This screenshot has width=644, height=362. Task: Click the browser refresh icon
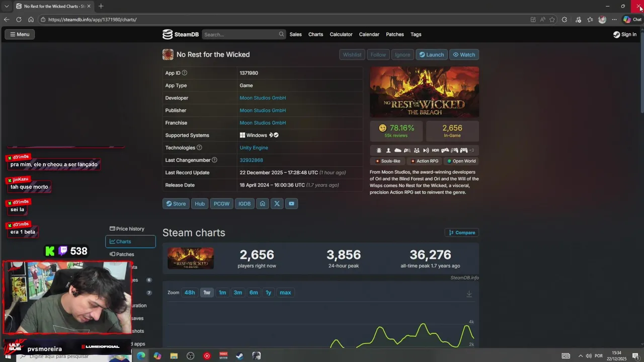click(x=19, y=20)
